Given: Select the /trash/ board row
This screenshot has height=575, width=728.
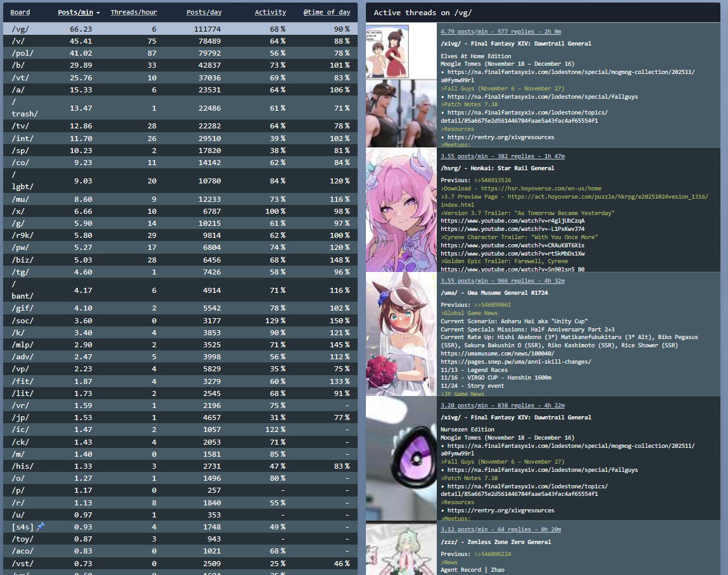Looking at the screenshot, I should pos(180,108).
